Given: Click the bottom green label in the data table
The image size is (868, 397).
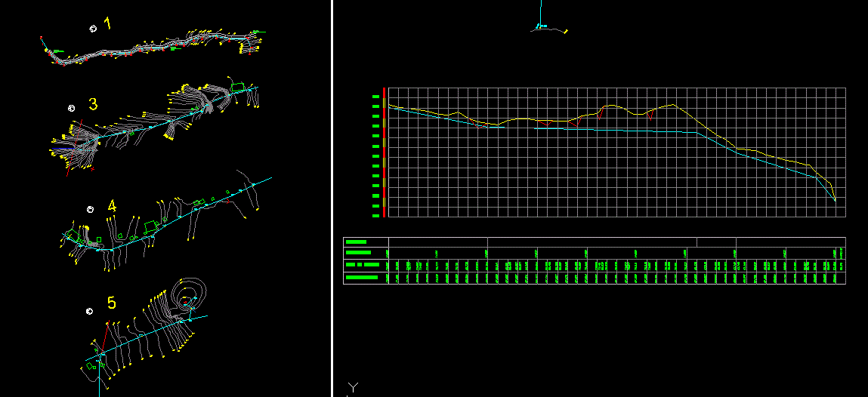Looking at the screenshot, I should coord(361,278).
